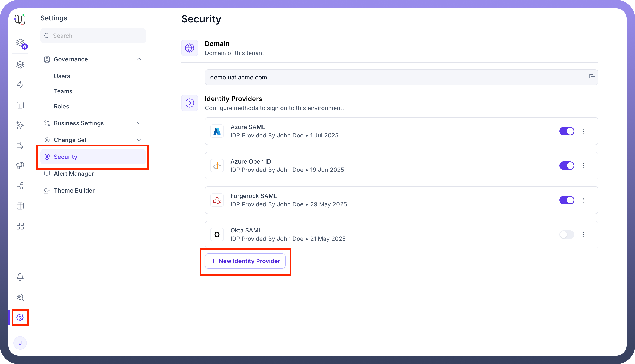Image resolution: width=635 pixels, height=364 pixels.
Task: Click the user avatar J
Action: [x=20, y=343]
